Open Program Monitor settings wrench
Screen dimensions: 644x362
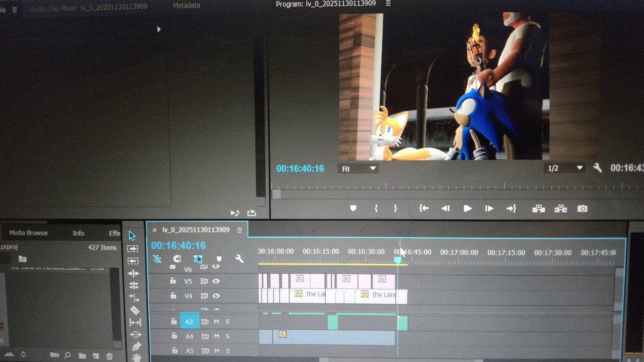pos(597,168)
